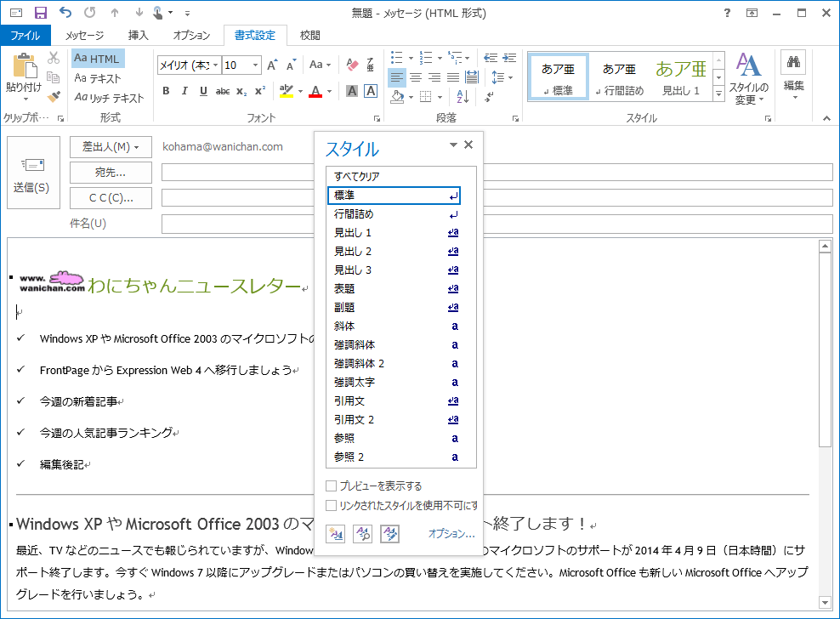Apply subscript x2 formatting
This screenshot has width=840, height=619.
pyautogui.click(x=241, y=91)
